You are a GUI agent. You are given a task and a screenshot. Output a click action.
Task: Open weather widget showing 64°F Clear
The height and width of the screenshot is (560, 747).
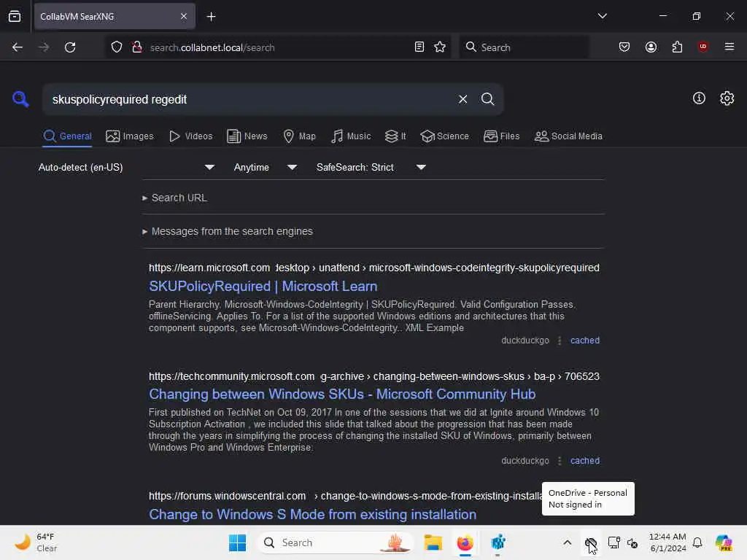[x=36, y=542]
